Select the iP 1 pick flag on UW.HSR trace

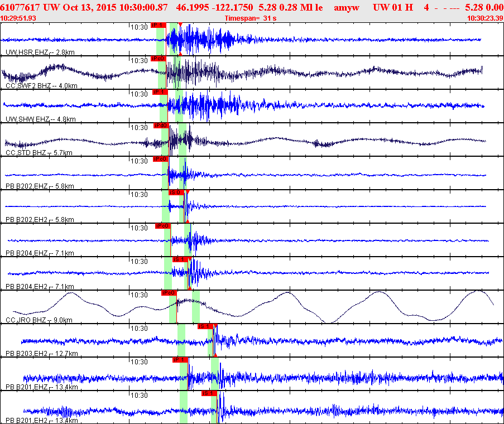[159, 25]
